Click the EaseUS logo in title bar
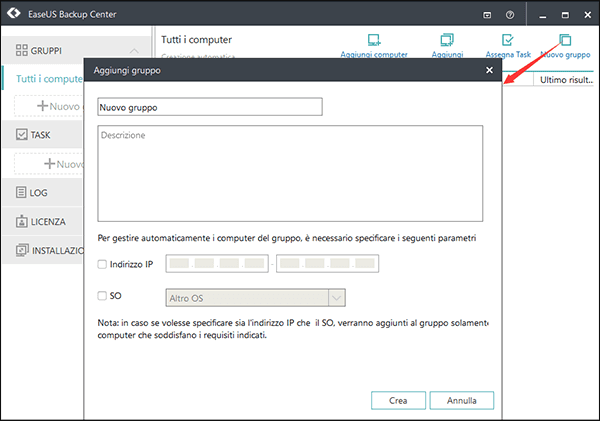This screenshot has width=600, height=421. click(14, 13)
